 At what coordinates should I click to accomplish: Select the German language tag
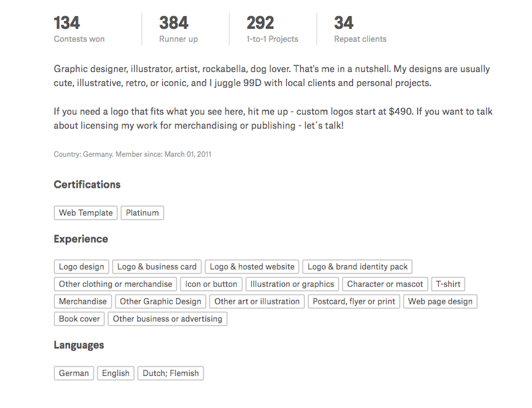[x=74, y=374]
